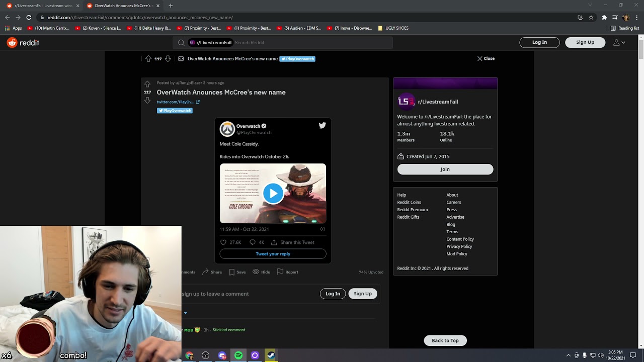Open the Help footer link
This screenshot has height=362, width=644.
pos(401,195)
